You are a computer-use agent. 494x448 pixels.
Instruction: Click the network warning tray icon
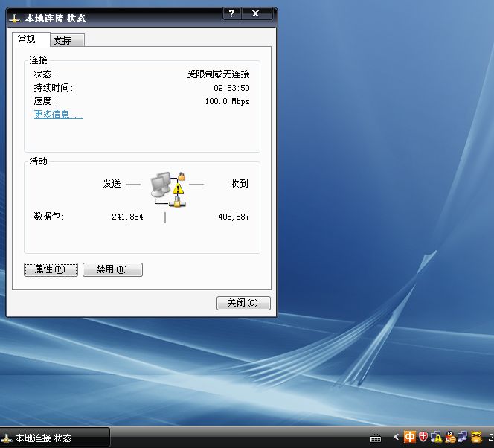point(437,437)
